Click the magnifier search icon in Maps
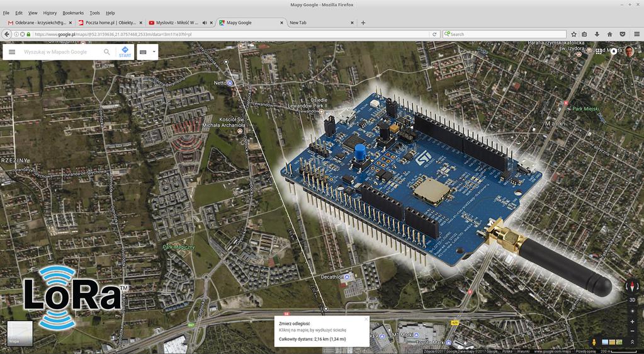 point(107,52)
